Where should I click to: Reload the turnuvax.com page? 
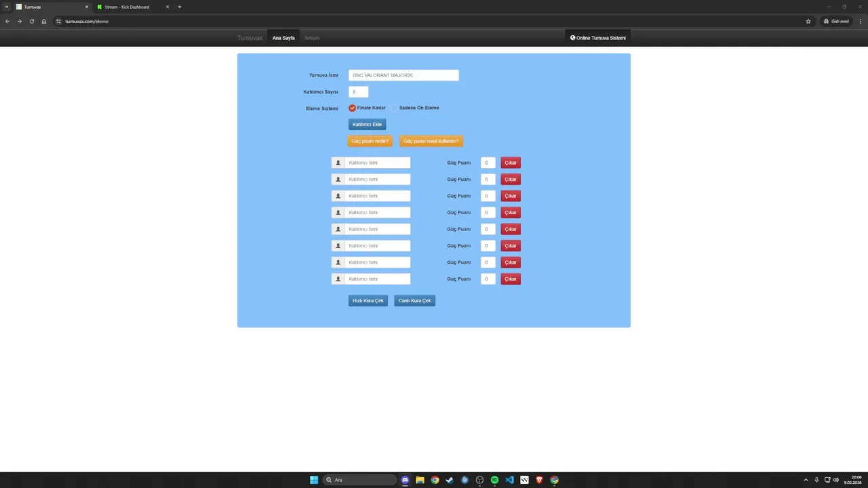(32, 21)
